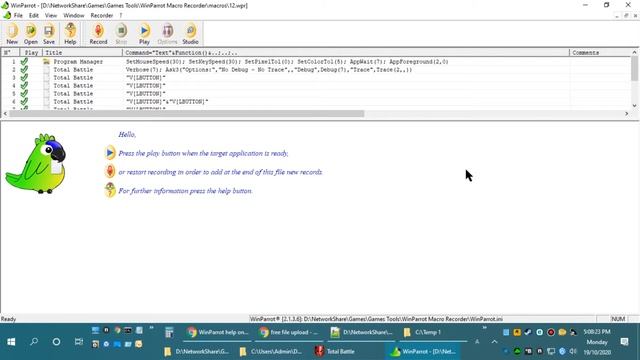The height and width of the screenshot is (360, 640).
Task: Click the Command column header
Action: pos(346,53)
